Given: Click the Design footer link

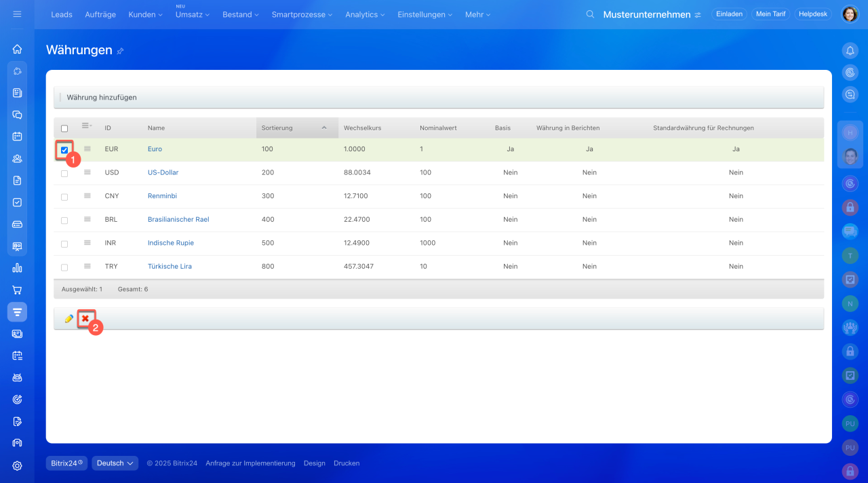Looking at the screenshot, I should (x=315, y=463).
